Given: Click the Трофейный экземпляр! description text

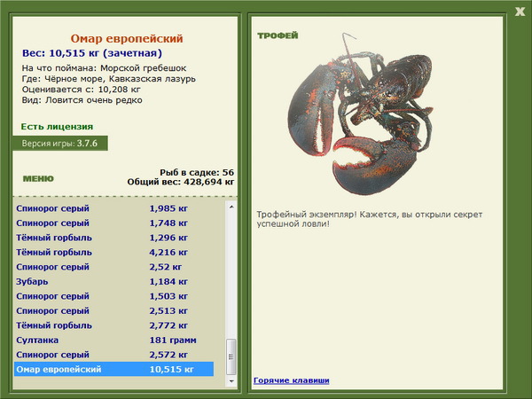Looking at the screenshot, I should point(369,219).
